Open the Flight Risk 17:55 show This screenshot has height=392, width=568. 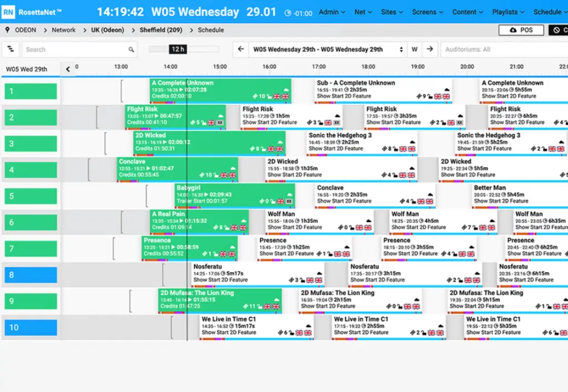(x=415, y=116)
